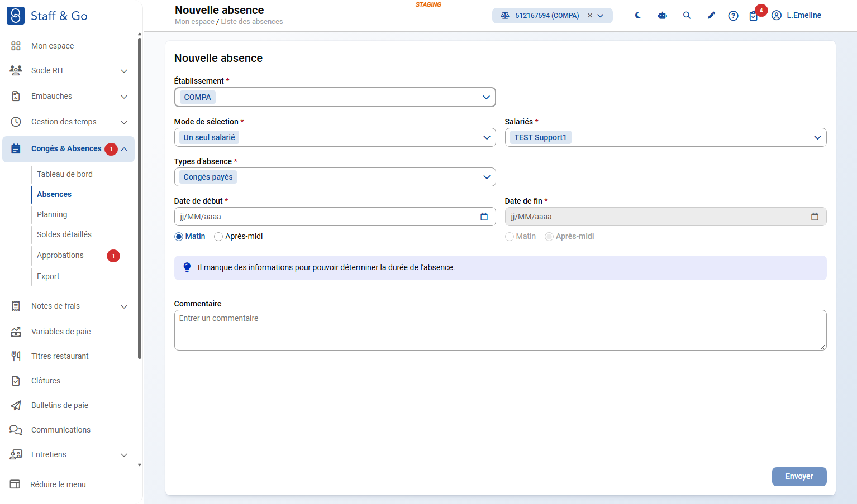Image resolution: width=857 pixels, height=504 pixels.
Task: Open the Salariés dropdown
Action: tap(665, 137)
